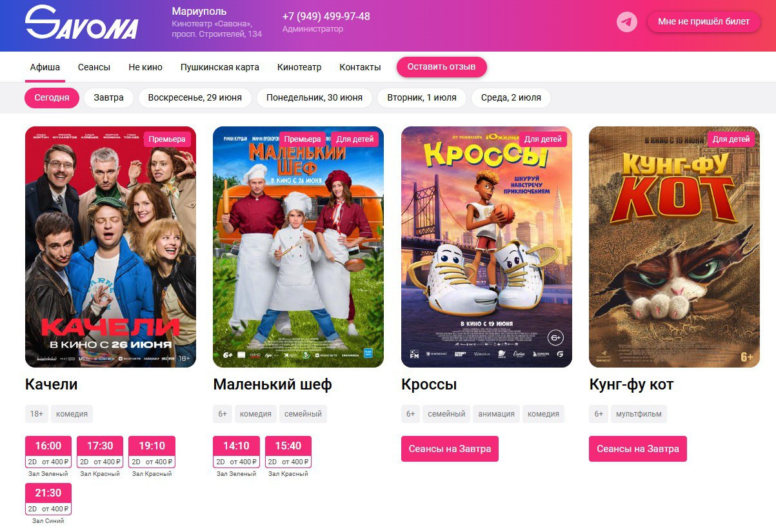Screen dimensions: 776x532
Task: Click 'Мне не пришёл билет' button
Action: (704, 22)
